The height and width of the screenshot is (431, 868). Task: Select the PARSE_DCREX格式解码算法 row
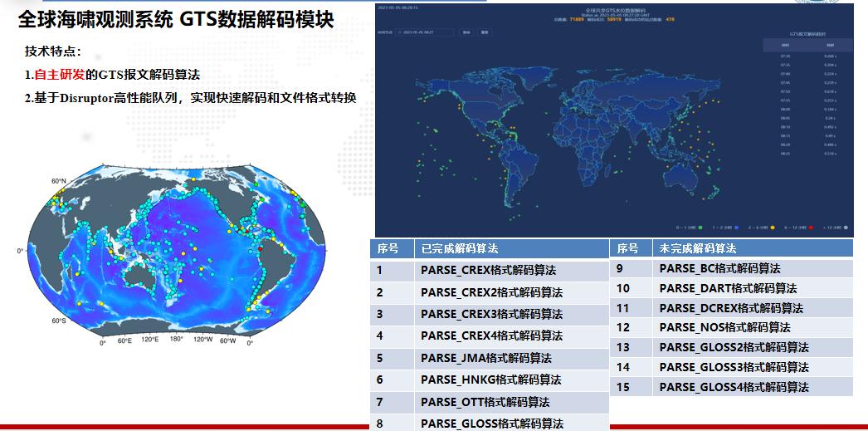[x=731, y=308]
